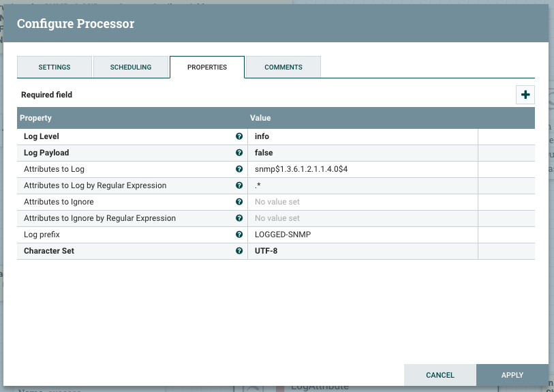Click help icon beside Log Payload
Screen dimensions: 554x392
(239, 153)
